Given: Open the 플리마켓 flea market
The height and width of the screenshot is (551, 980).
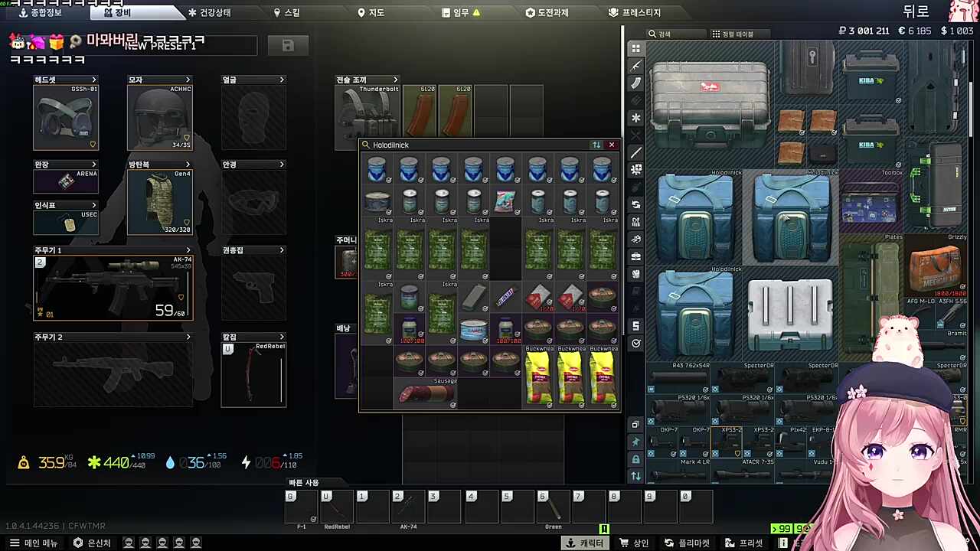Looking at the screenshot, I should point(687,543).
